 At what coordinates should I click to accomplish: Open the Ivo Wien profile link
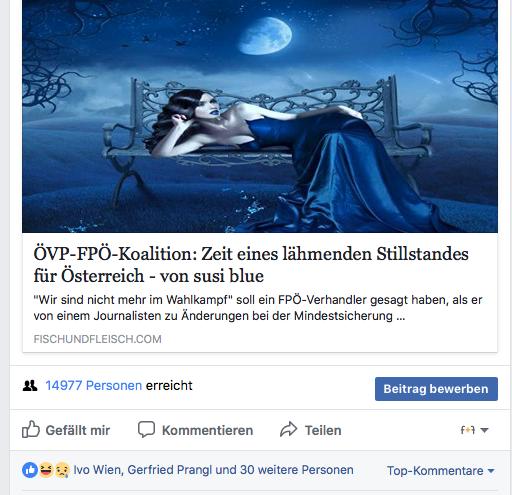click(98, 470)
